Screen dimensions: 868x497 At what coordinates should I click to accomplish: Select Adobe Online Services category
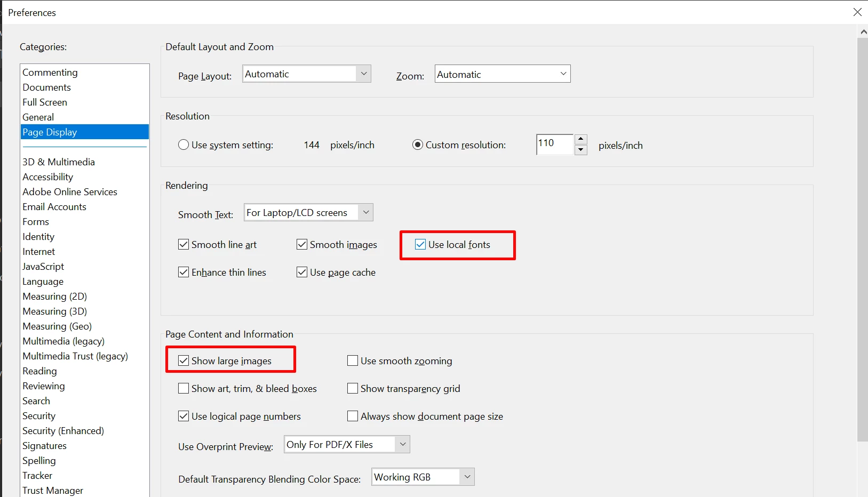click(84, 191)
